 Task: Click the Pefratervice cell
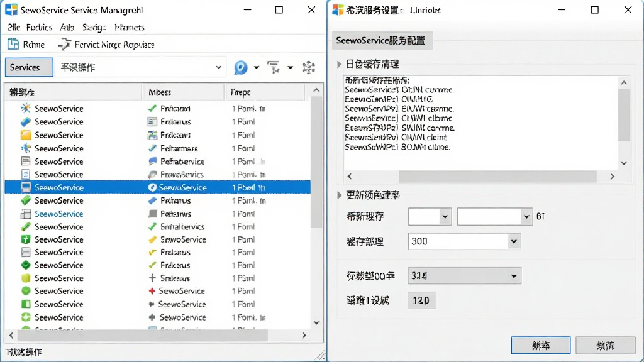point(182,162)
